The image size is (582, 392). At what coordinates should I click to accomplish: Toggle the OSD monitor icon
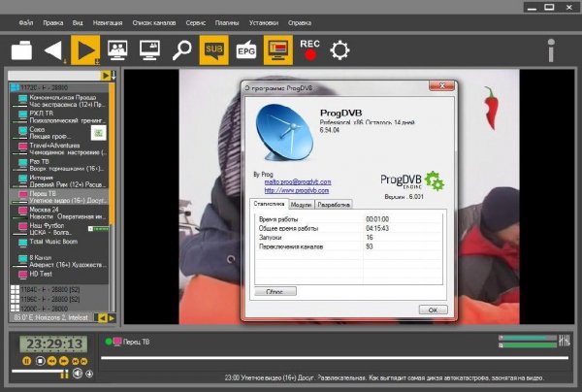click(x=278, y=50)
